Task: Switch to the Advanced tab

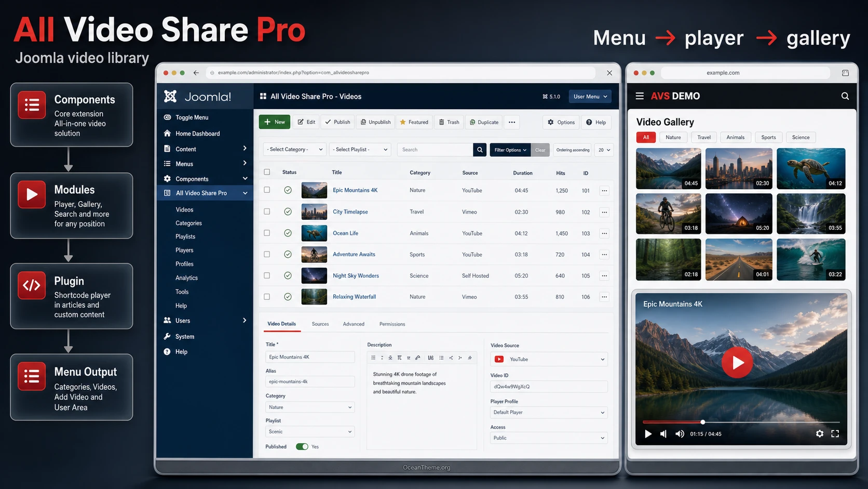Action: click(354, 324)
